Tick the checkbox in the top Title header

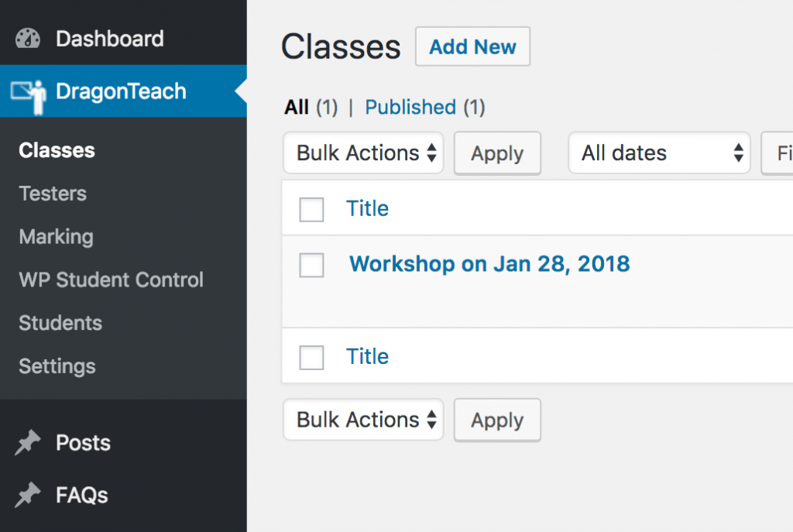311,209
